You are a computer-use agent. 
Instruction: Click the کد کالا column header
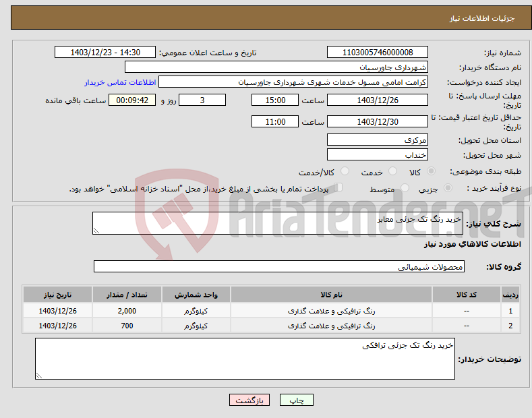[467, 295]
